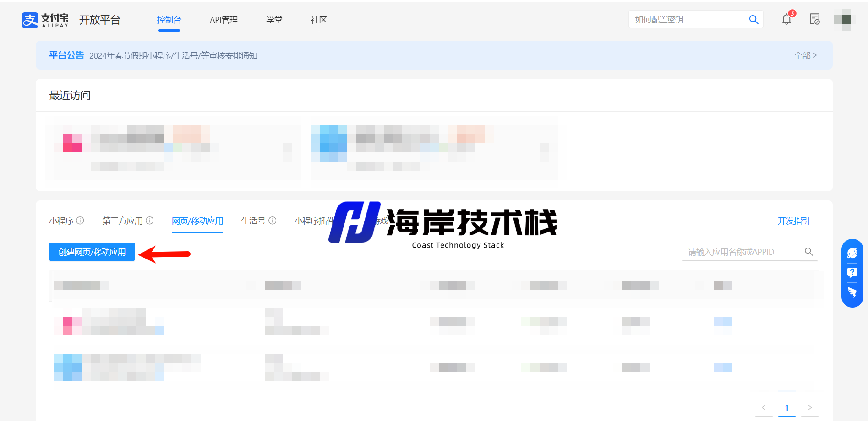Screen dimensions: 868x421
Task: Switch to the 小程序 tab
Action: point(61,221)
